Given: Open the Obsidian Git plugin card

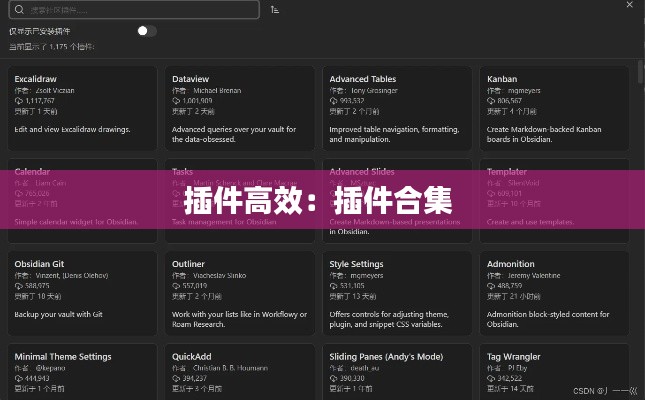Looking at the screenshot, I should (82, 293).
